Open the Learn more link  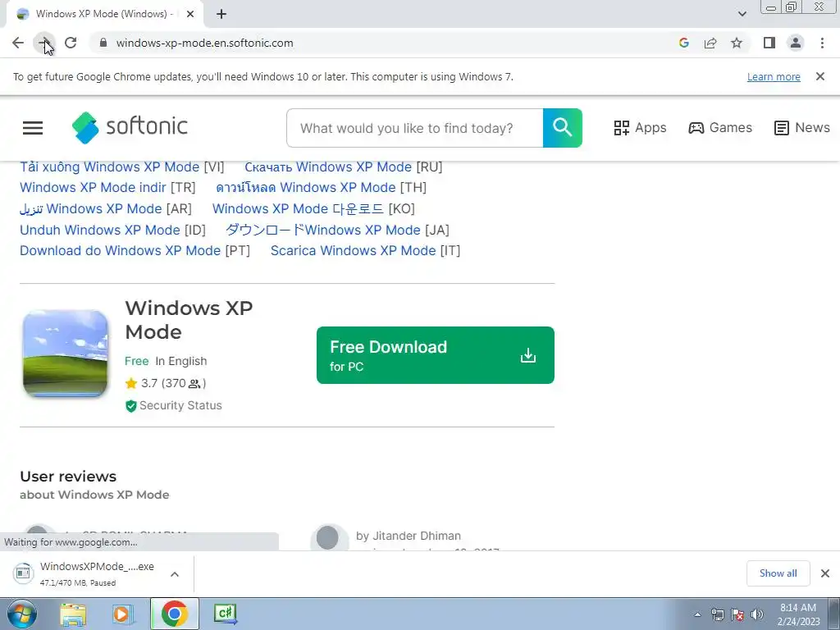click(774, 76)
